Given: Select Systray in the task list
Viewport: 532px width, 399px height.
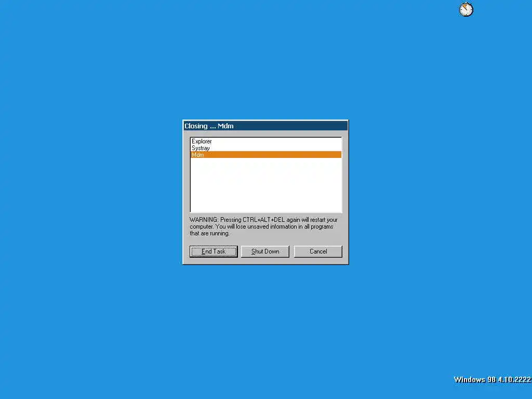Looking at the screenshot, I should [x=266, y=148].
